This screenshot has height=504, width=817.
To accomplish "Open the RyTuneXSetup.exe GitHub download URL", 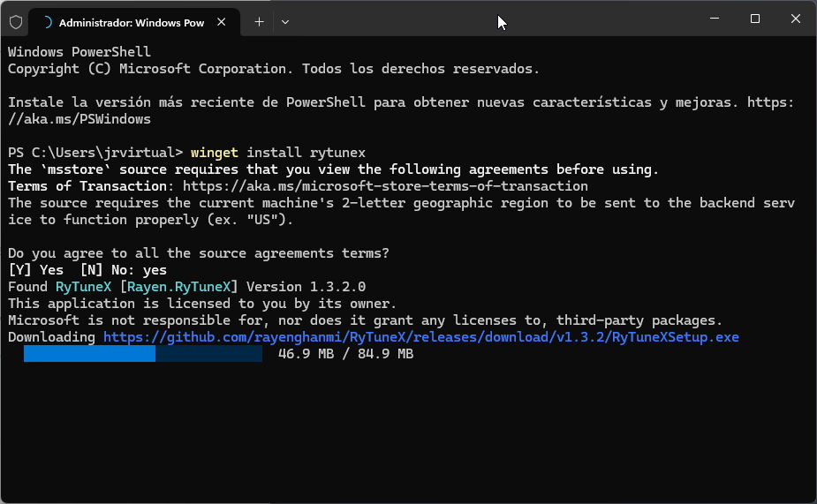I will coord(420,337).
